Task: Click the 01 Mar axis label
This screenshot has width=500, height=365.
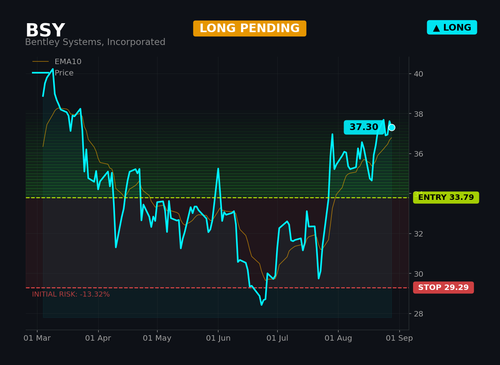Action: click(37, 338)
